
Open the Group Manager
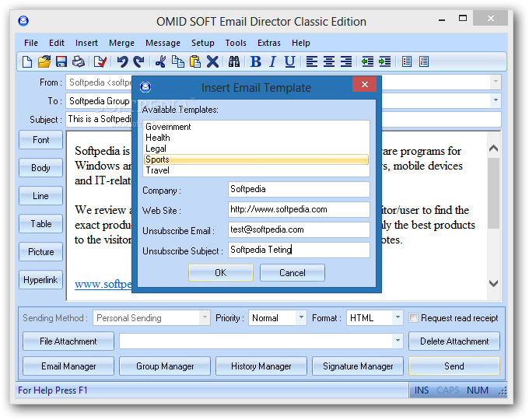[165, 366]
